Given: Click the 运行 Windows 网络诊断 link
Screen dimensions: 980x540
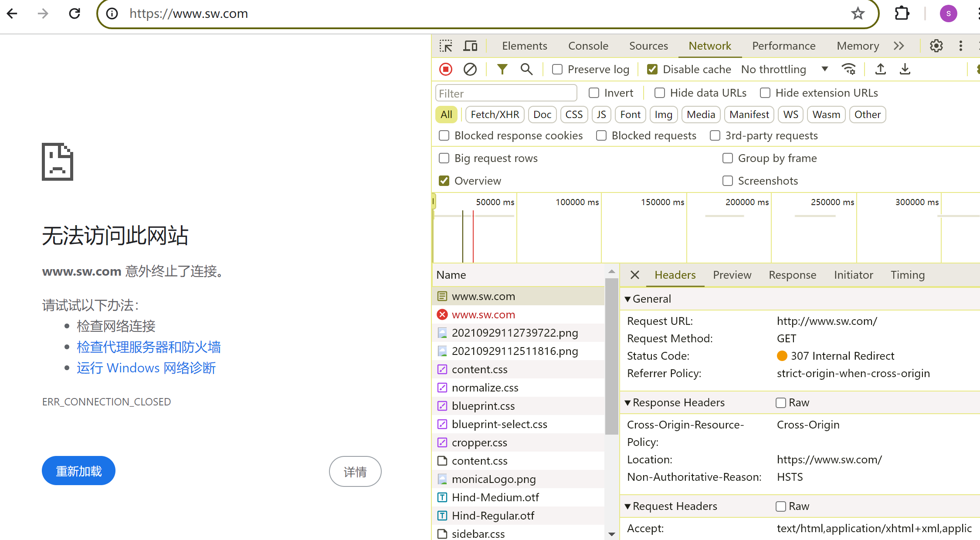Looking at the screenshot, I should pos(146,368).
